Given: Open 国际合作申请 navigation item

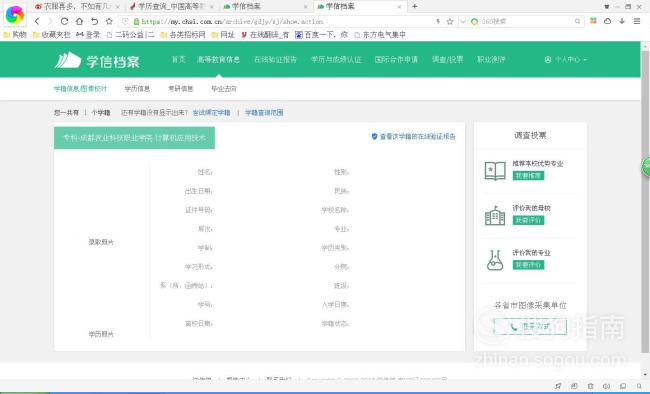Looking at the screenshot, I should pos(396,59).
